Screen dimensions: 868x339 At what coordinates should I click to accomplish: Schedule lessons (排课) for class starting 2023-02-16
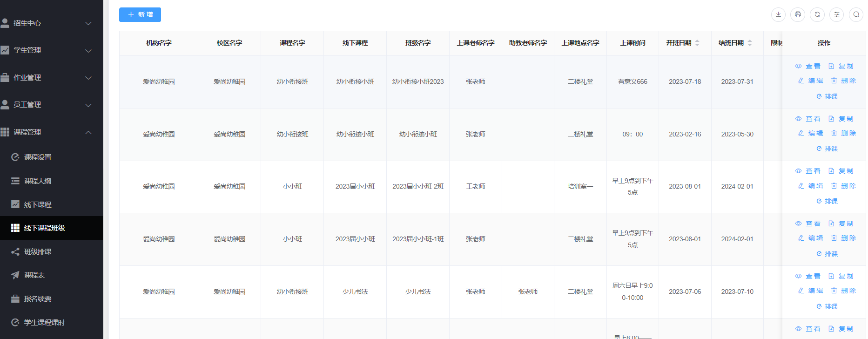827,149
